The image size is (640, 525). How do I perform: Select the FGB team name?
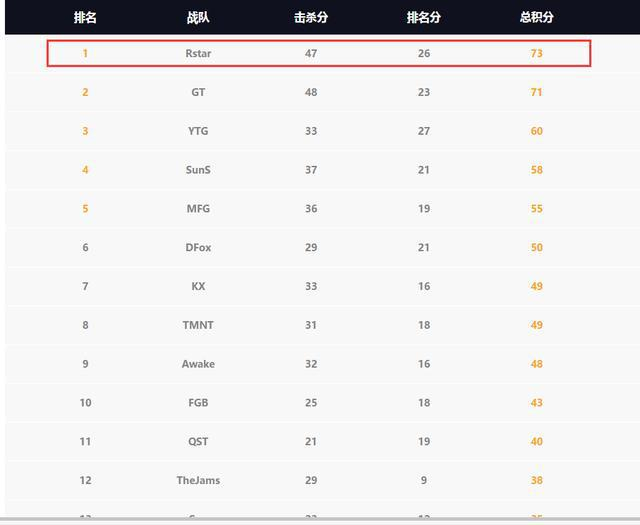(198, 403)
